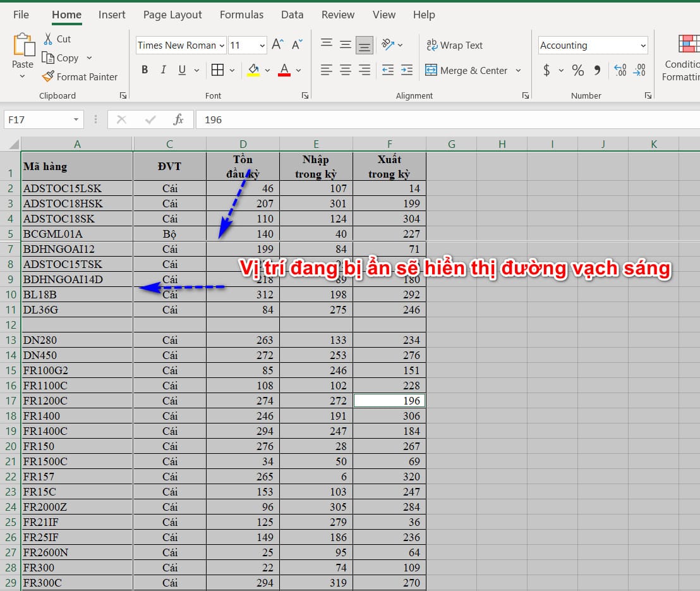This screenshot has height=591, width=700.
Task: Decrease decimal places
Action: [x=639, y=70]
